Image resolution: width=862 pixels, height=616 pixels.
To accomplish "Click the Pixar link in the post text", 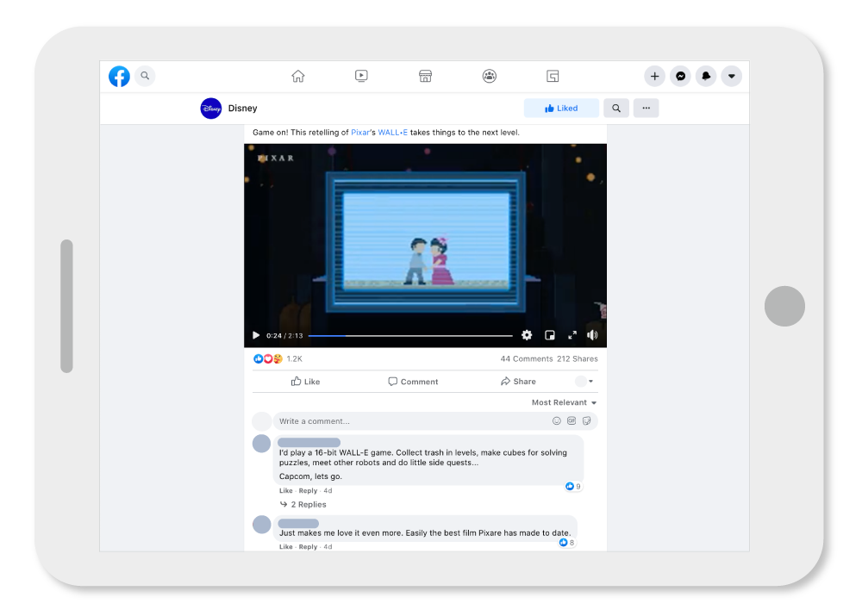I will click(360, 132).
